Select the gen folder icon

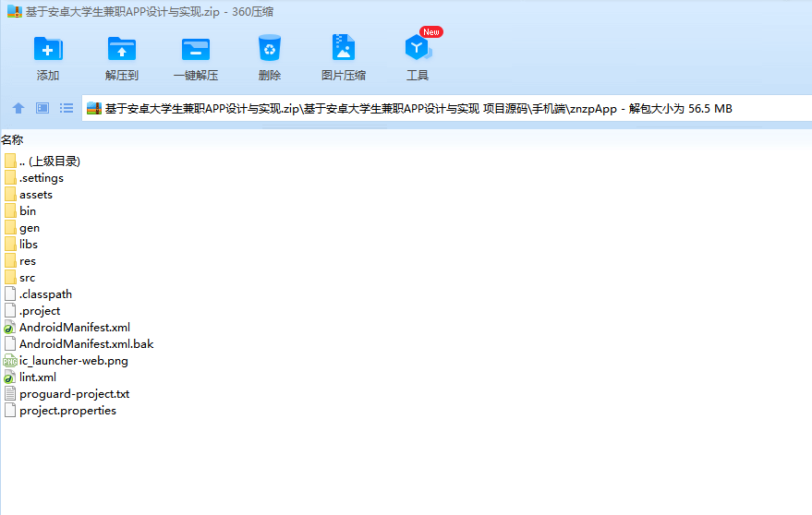10,227
